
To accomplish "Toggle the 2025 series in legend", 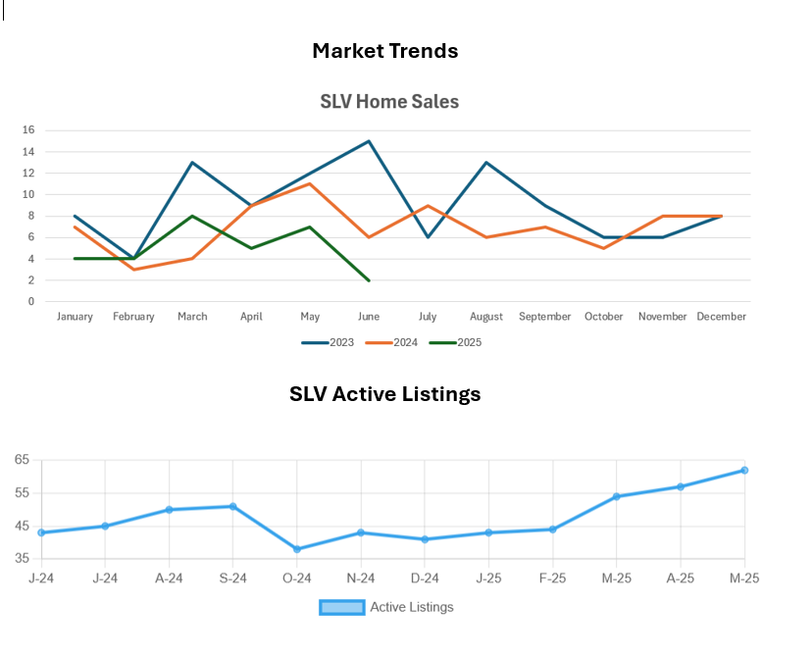I will click(456, 342).
